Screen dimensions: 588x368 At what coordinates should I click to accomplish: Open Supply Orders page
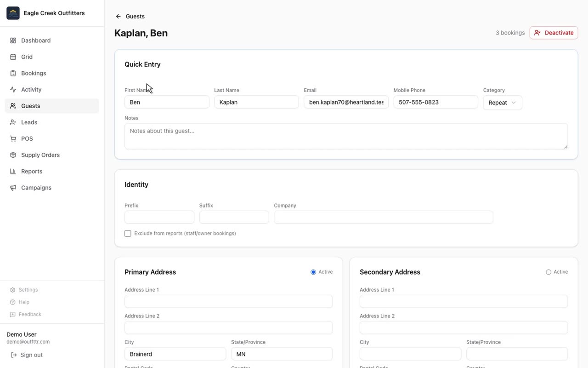[52, 155]
